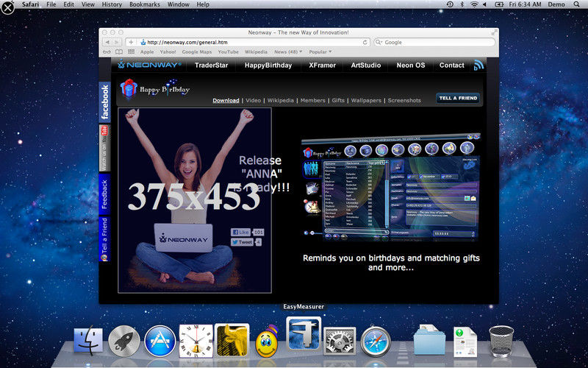Click the Bluetooth menu bar icon
The height and width of the screenshot is (368, 588).
(x=462, y=4)
